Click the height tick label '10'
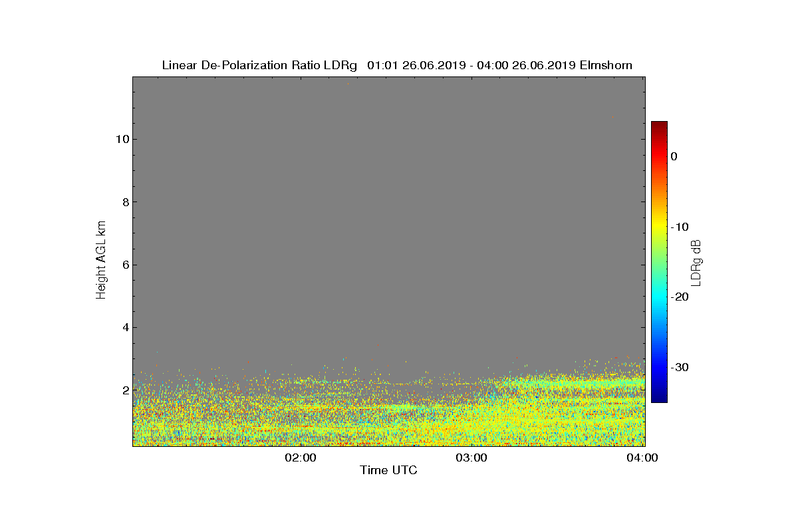Image resolution: width=798 pixels, height=532 pixels. pos(121,139)
